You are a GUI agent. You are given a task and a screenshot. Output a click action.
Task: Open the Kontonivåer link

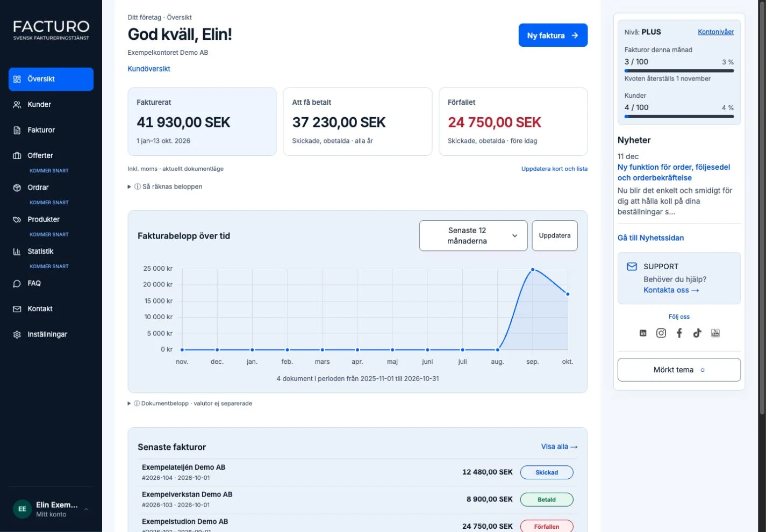click(716, 32)
